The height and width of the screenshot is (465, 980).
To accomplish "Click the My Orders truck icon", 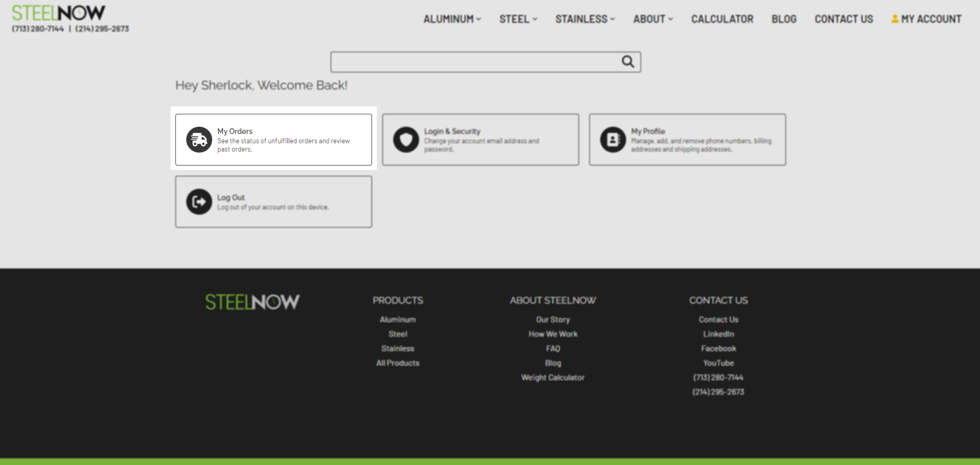I will tap(199, 140).
